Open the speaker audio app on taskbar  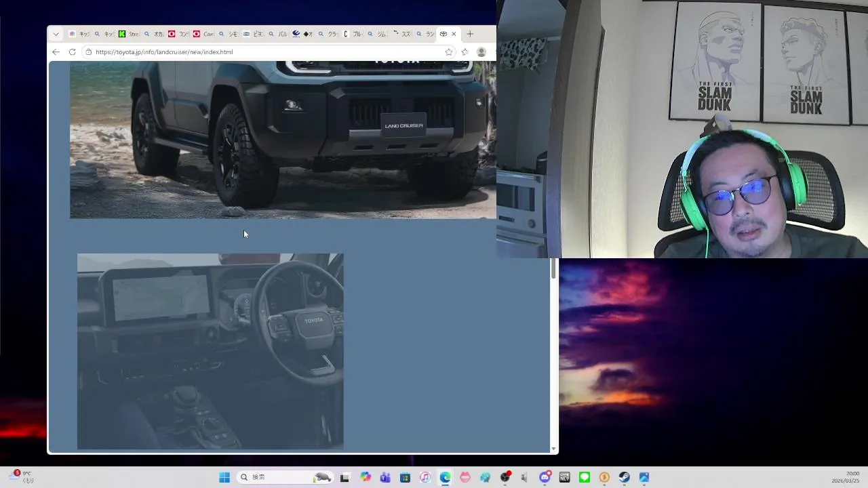click(x=524, y=477)
